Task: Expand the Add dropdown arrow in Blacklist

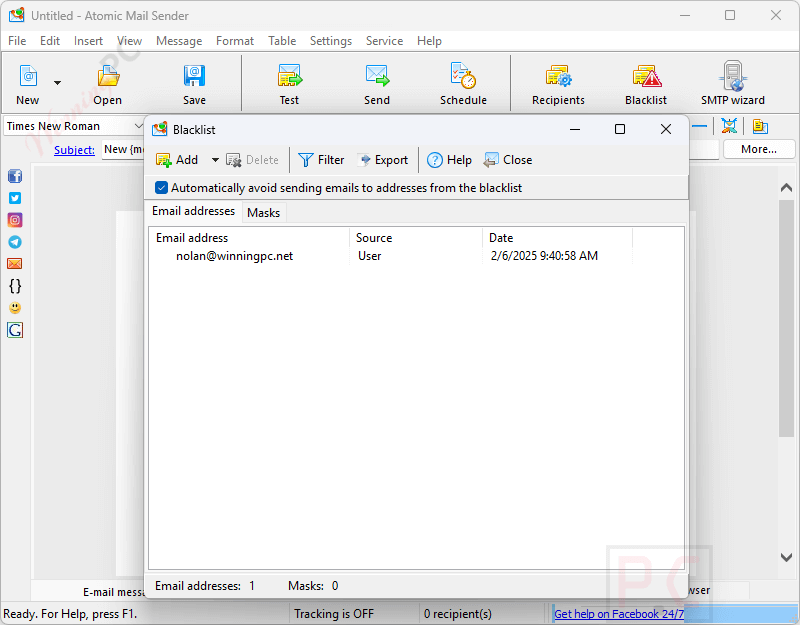Action: [215, 160]
